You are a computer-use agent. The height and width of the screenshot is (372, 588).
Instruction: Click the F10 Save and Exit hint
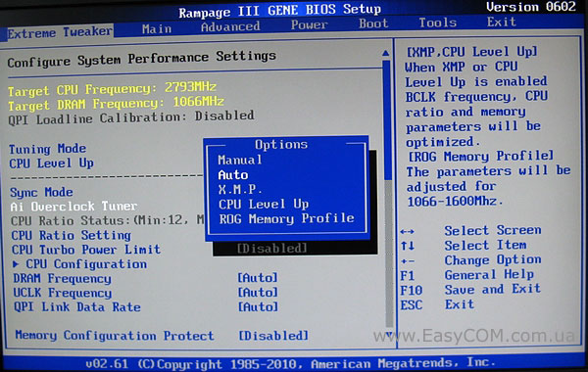tap(470, 289)
